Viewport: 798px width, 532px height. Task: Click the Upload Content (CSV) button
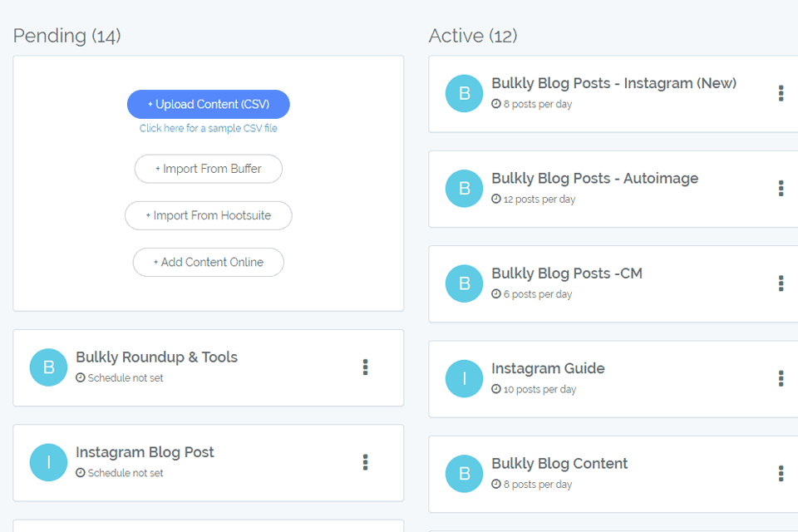[x=208, y=105]
